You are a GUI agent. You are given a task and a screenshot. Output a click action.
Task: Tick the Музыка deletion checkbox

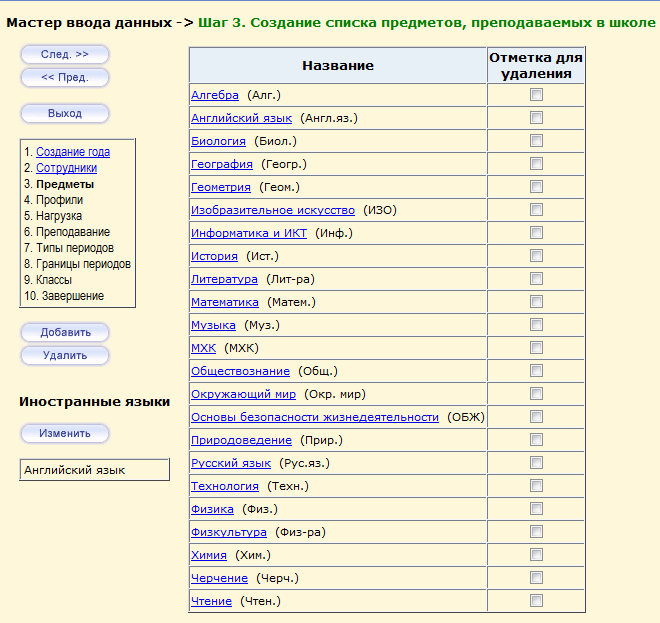pos(536,325)
